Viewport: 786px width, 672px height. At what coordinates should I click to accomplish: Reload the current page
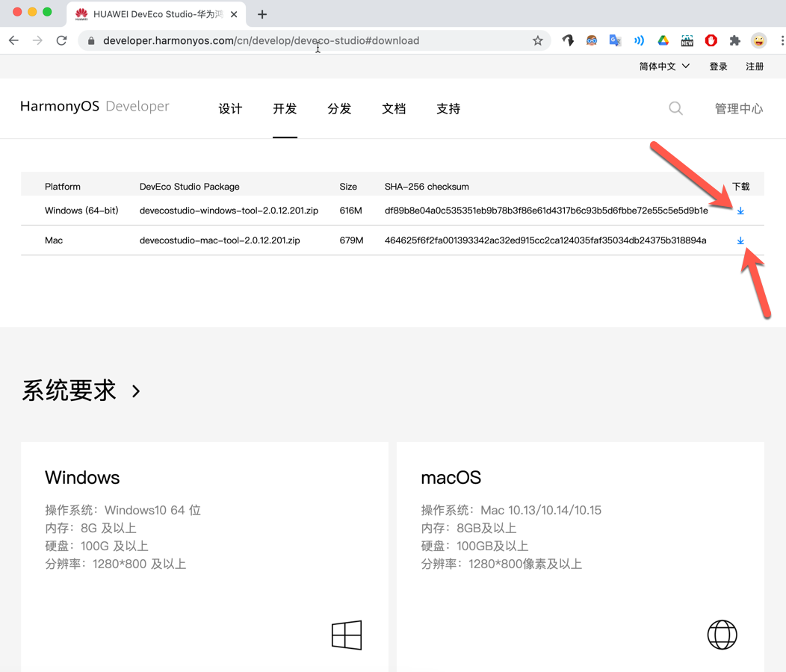tap(62, 40)
